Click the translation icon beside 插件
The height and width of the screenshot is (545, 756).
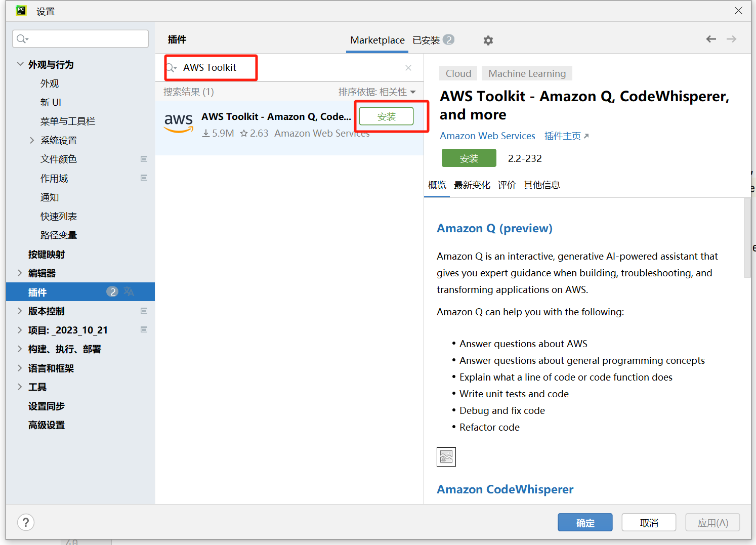129,291
